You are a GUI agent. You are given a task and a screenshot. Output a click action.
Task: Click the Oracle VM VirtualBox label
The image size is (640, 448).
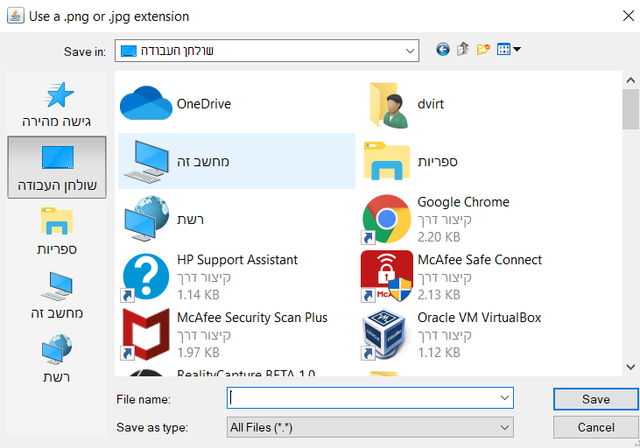point(479,317)
